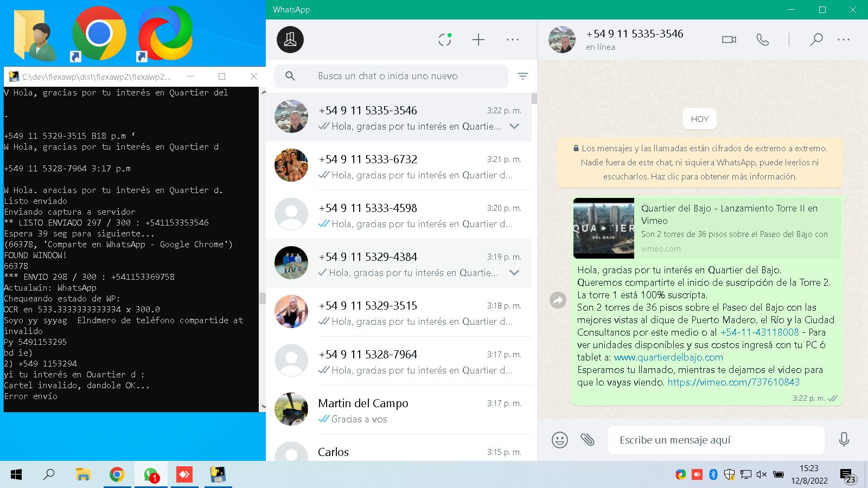868x488 pixels.
Task: Open the Google Chrome desktop shortcut
Action: pyautogui.click(x=99, y=34)
